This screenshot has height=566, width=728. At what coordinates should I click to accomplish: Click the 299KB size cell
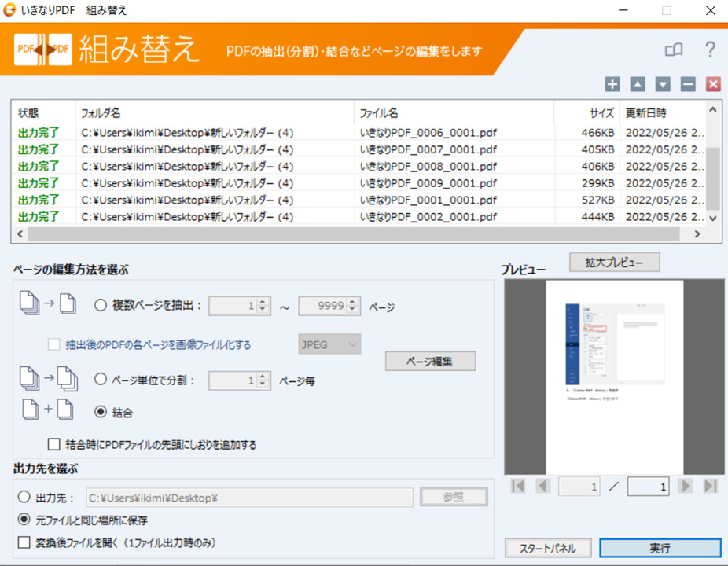point(597,183)
